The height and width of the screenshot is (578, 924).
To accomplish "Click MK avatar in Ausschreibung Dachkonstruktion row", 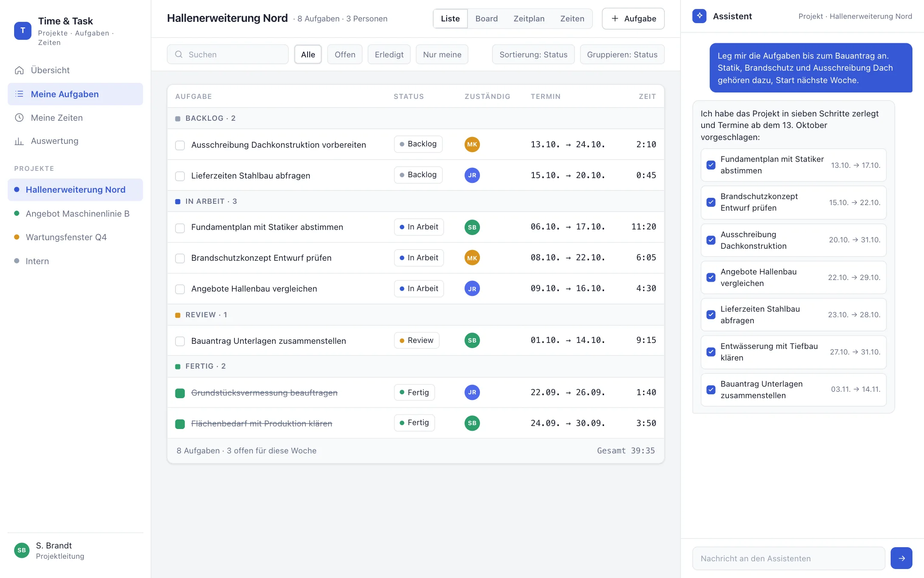I will 472,144.
